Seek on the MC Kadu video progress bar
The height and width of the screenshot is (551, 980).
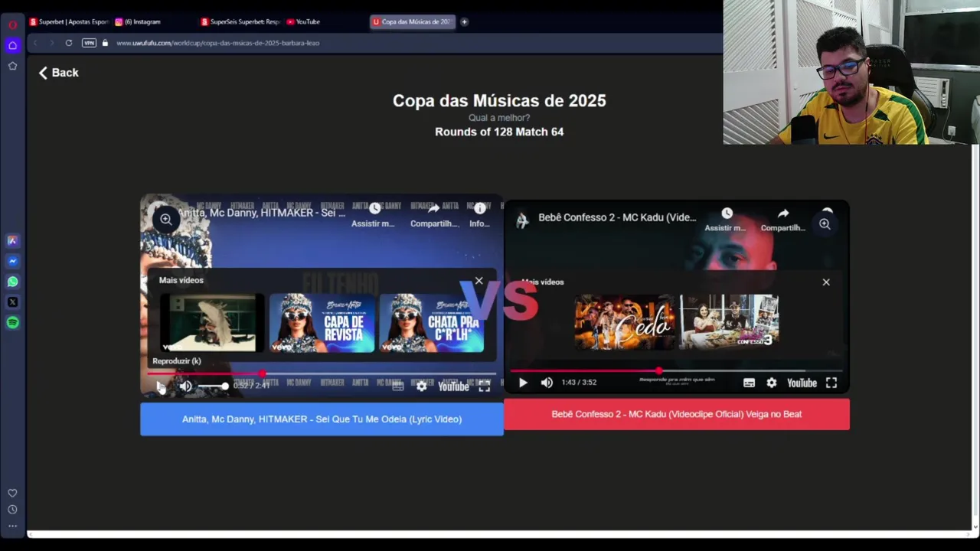coord(676,370)
